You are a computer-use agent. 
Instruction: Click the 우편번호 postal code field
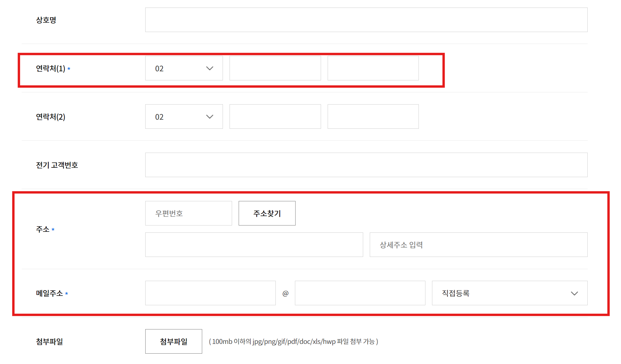click(x=188, y=213)
